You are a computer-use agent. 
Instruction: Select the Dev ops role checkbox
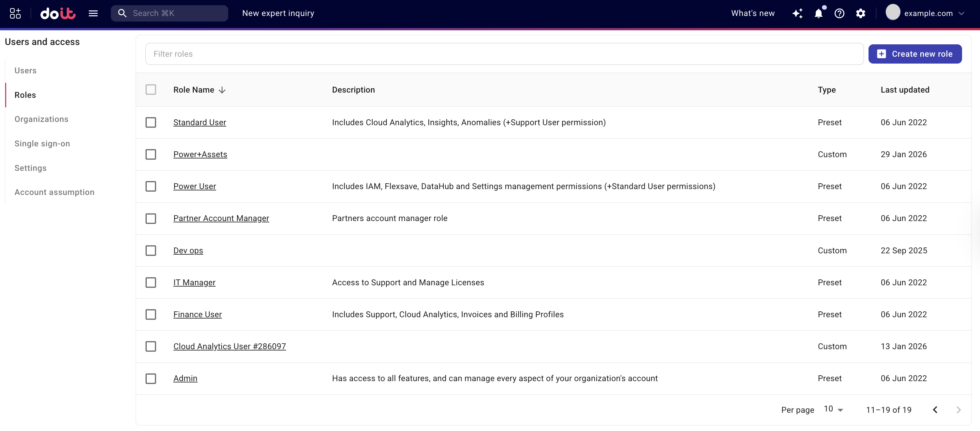tap(151, 250)
